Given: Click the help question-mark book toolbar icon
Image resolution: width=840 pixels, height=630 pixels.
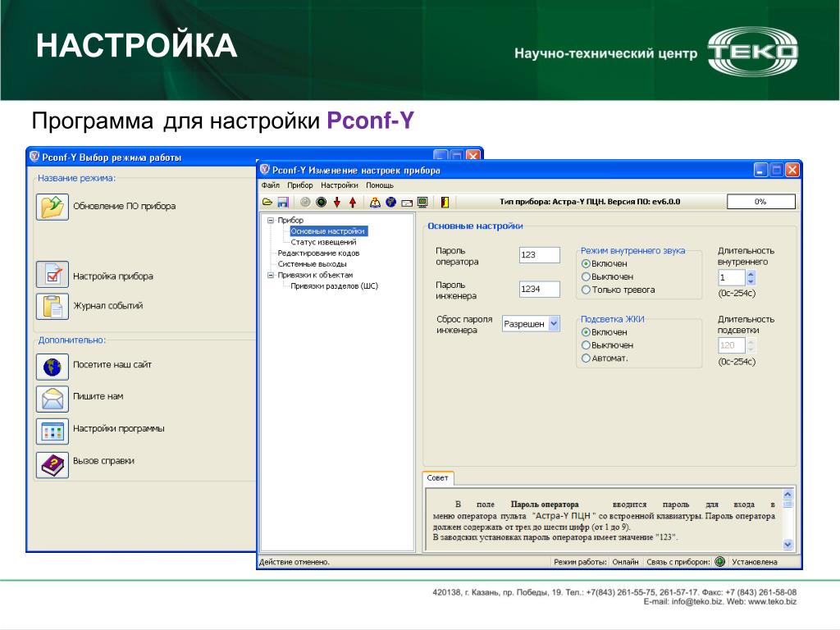Looking at the screenshot, I should click(375, 202).
